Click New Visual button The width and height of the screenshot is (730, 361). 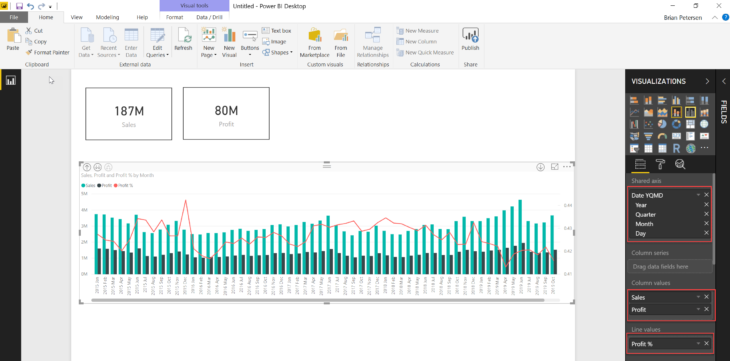229,41
